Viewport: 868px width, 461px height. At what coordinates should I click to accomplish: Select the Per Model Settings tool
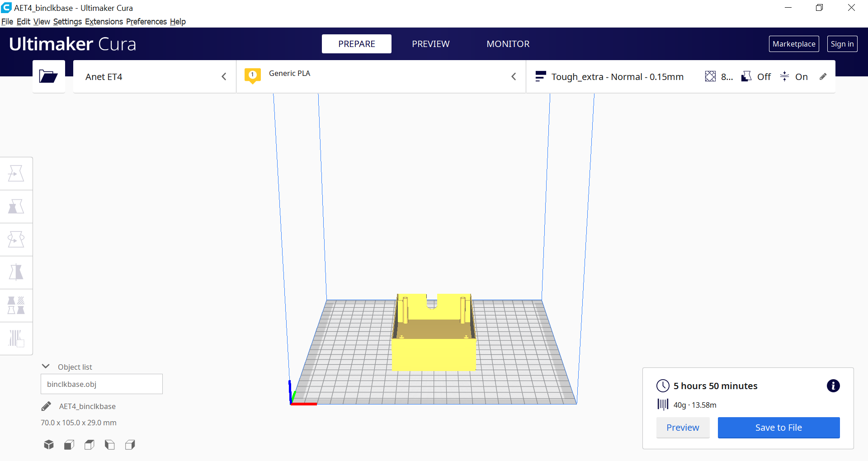click(16, 306)
